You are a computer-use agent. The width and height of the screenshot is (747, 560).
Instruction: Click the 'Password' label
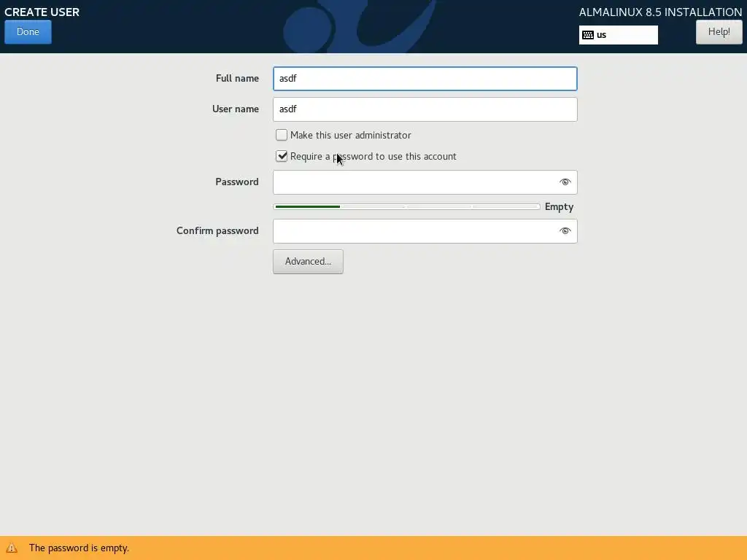pyautogui.click(x=237, y=182)
